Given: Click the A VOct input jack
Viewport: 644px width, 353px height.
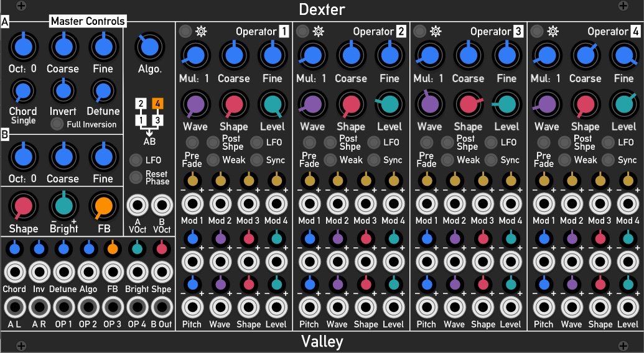Looking at the screenshot, I should pos(138,206).
